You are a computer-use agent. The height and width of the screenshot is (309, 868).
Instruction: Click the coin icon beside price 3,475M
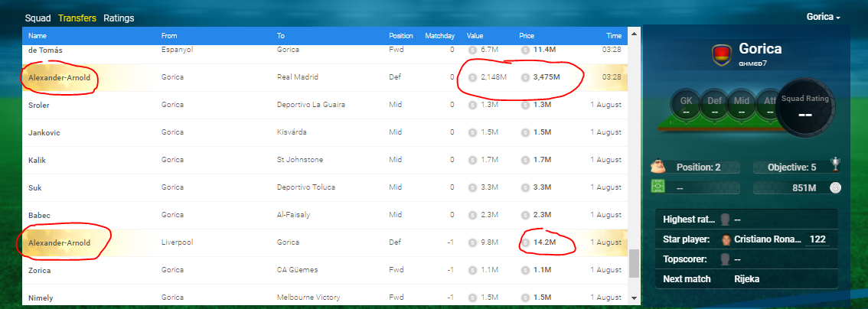pyautogui.click(x=524, y=77)
